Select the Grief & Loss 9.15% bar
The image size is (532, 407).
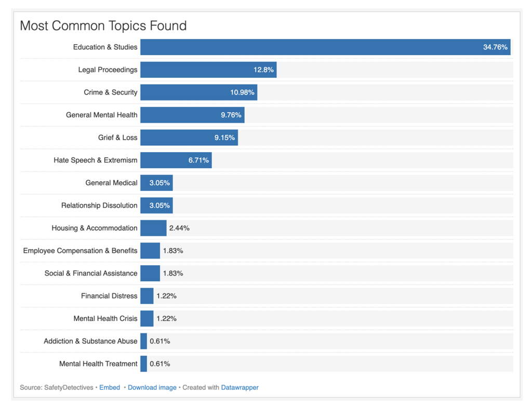(x=189, y=138)
